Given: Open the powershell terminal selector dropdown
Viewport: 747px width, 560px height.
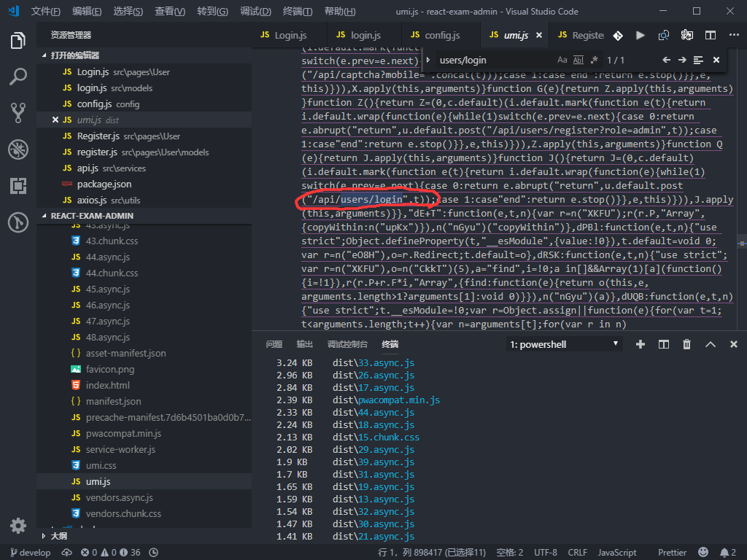Looking at the screenshot, I should (x=565, y=344).
